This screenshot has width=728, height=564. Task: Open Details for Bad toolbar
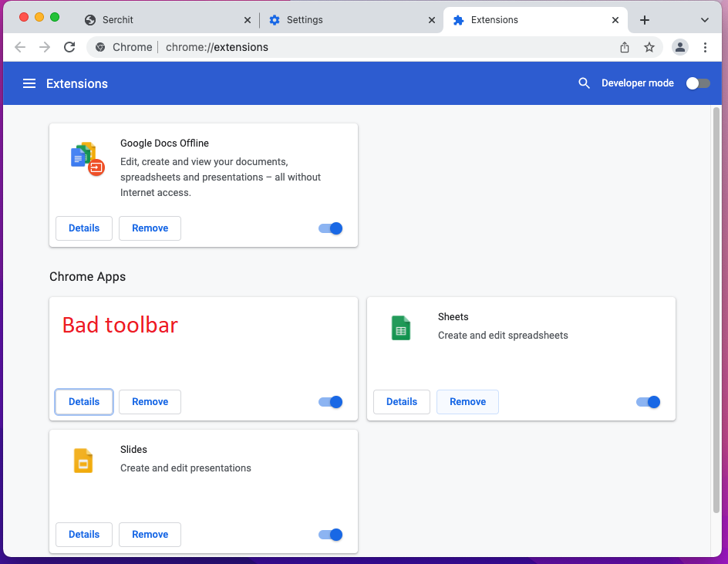pos(84,402)
